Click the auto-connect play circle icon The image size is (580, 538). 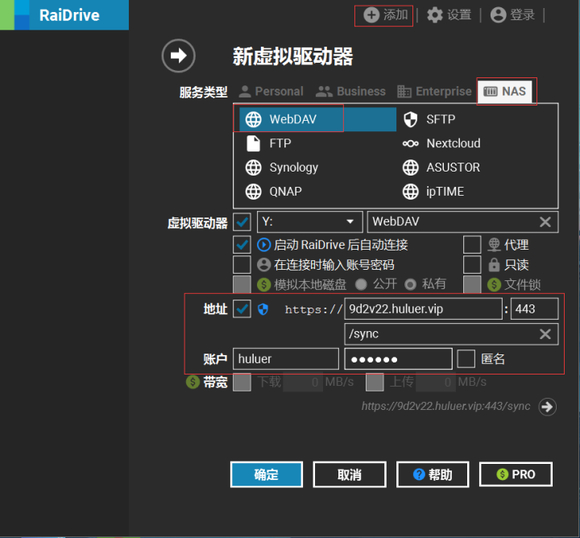click(x=264, y=245)
